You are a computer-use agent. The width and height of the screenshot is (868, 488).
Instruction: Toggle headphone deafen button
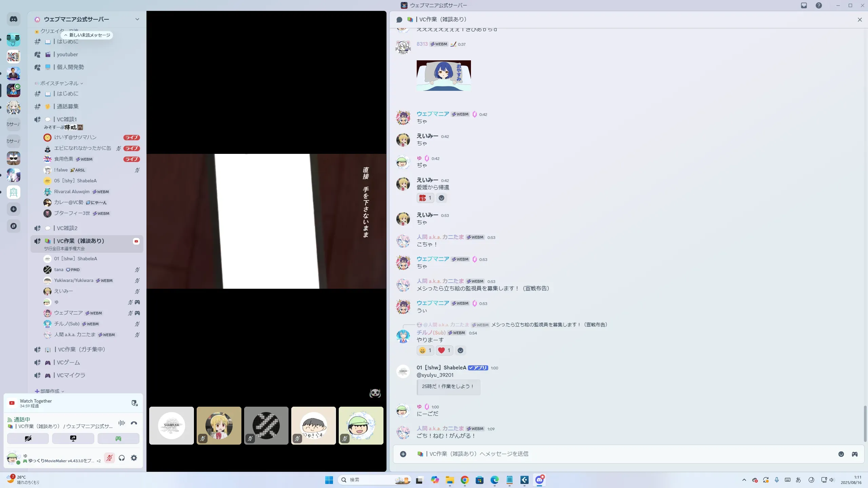click(122, 458)
